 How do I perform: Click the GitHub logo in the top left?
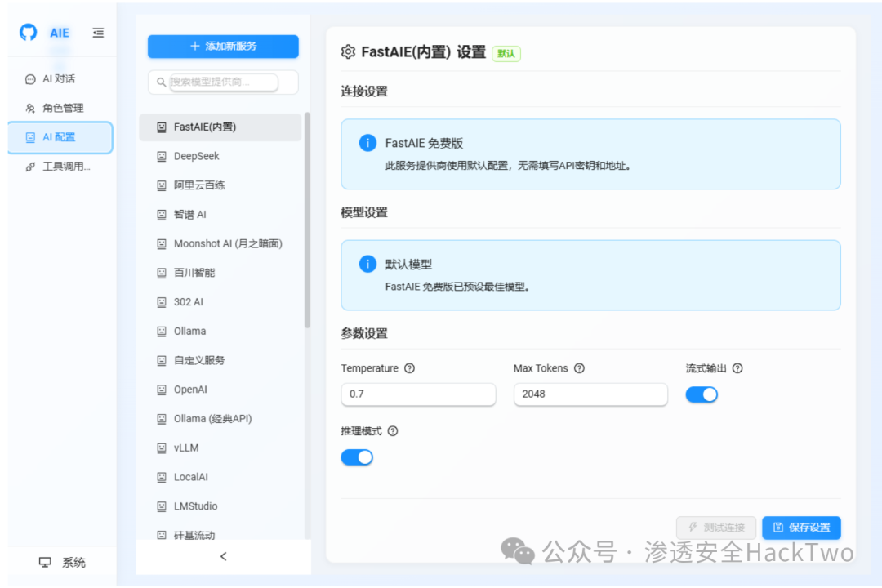tap(27, 33)
